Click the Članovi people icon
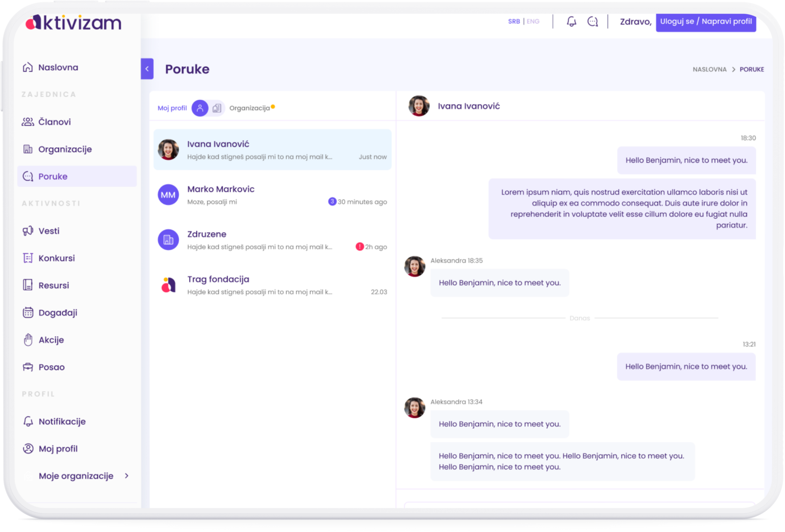This screenshot has width=785, height=532. coord(28,122)
